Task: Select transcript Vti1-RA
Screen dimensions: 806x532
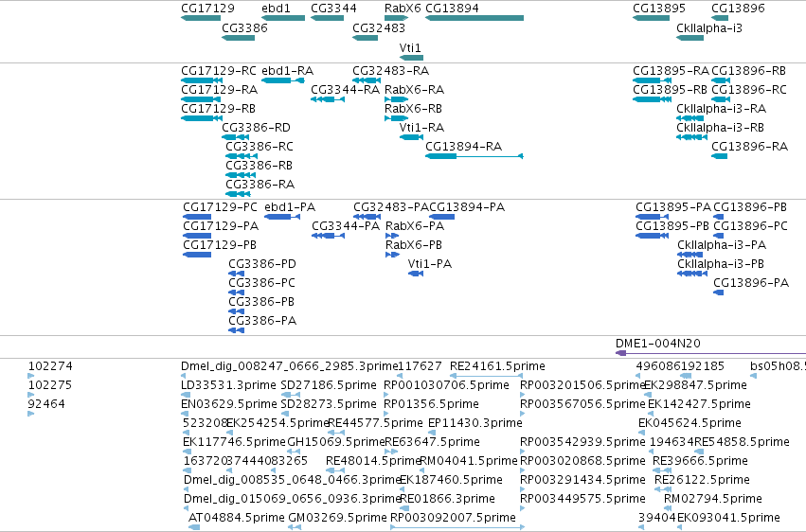Action: click(x=411, y=137)
